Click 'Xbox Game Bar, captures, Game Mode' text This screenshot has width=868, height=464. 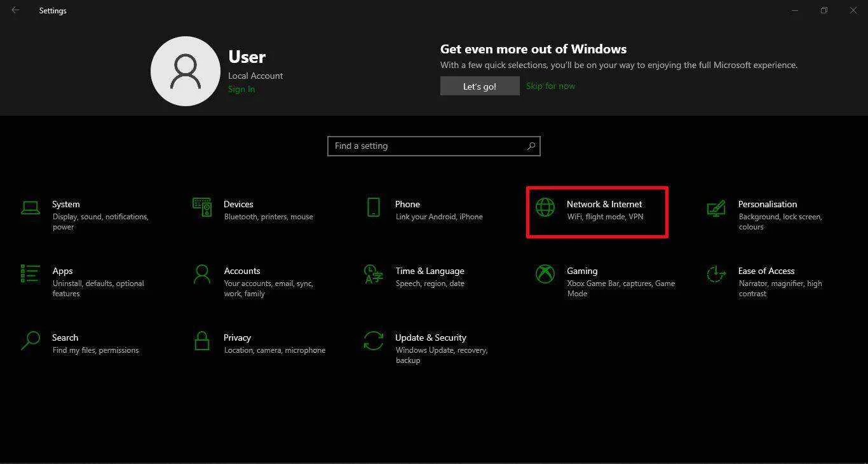point(621,289)
